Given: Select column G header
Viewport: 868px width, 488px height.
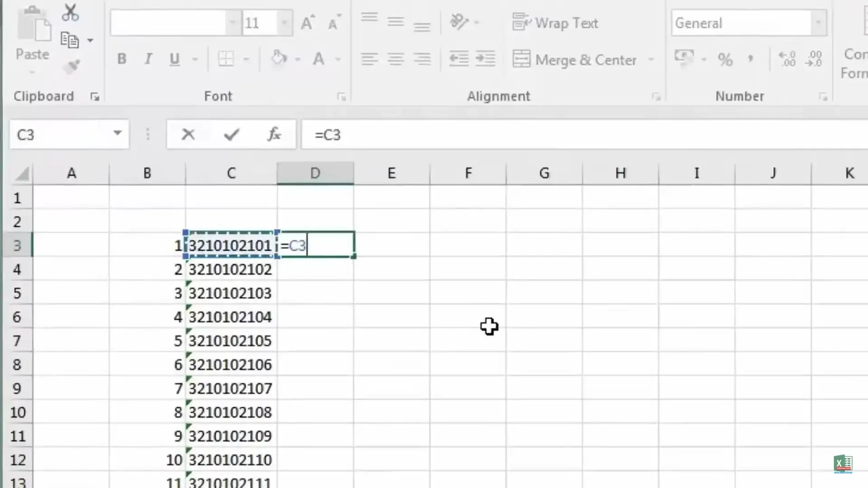Looking at the screenshot, I should pyautogui.click(x=544, y=173).
